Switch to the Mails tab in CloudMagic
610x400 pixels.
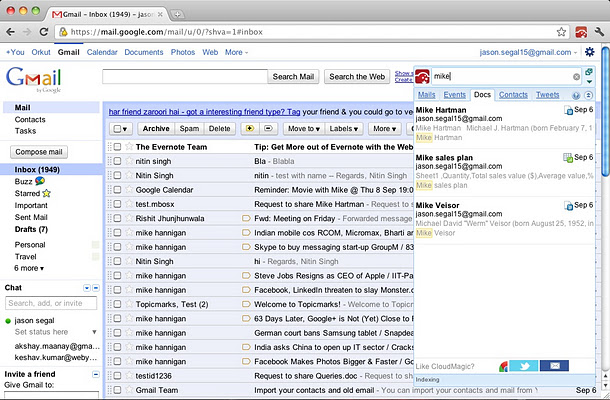coord(426,95)
